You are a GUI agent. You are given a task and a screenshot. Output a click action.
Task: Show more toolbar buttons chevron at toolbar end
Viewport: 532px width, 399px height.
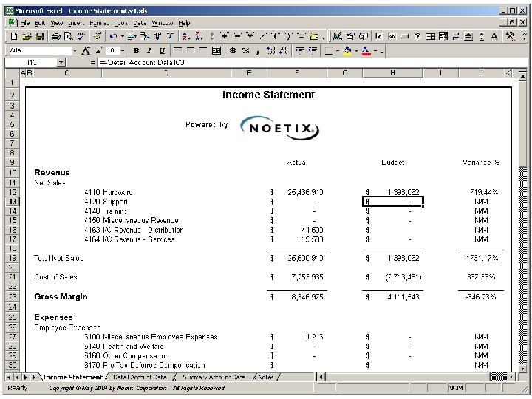525,36
